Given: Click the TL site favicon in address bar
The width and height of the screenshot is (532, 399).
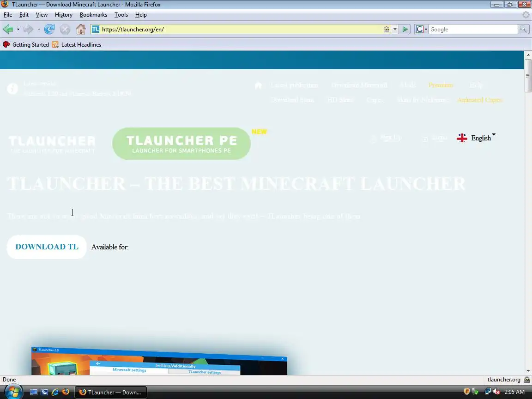Looking at the screenshot, I should [x=96, y=29].
